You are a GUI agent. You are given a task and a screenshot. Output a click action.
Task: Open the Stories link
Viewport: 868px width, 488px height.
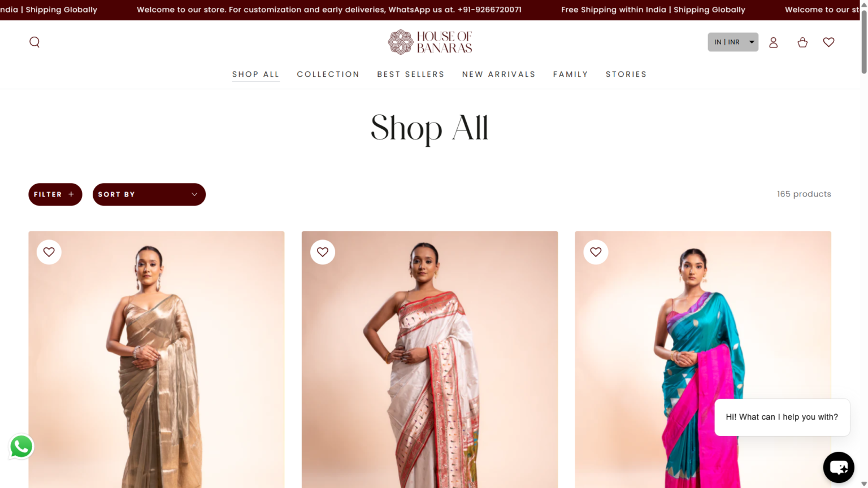click(626, 75)
